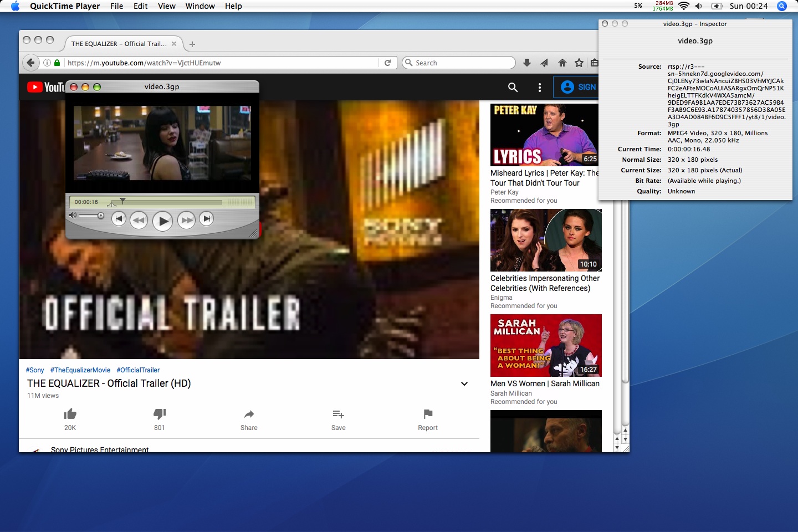This screenshot has width=798, height=532.
Task: Click the Sun 00:24 clock
Action: pyautogui.click(x=749, y=6)
